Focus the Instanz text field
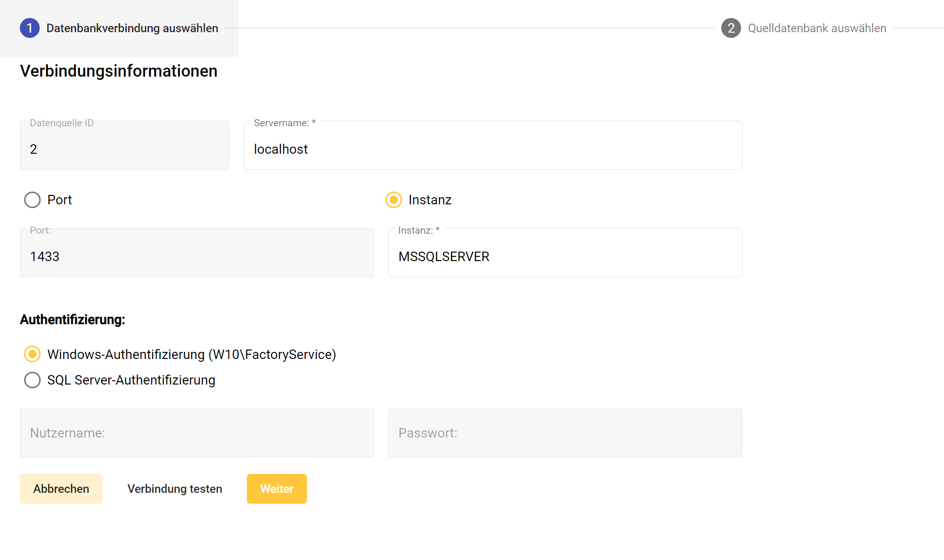Image resolution: width=944 pixels, height=560 pixels. click(565, 256)
